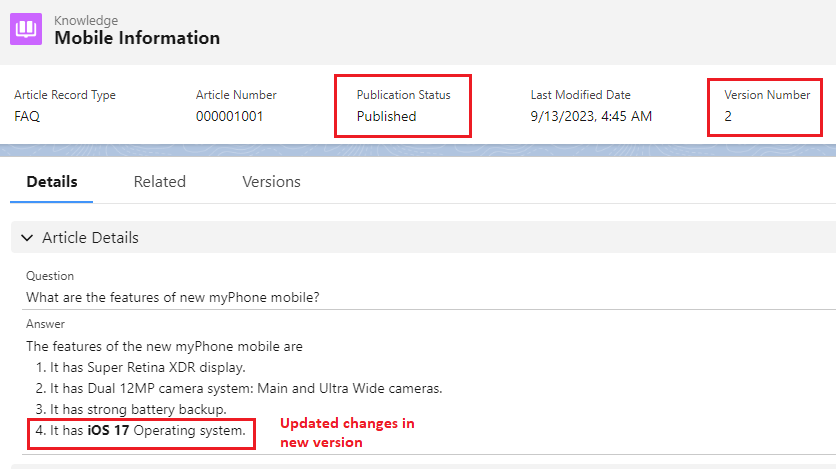The image size is (836, 469).
Task: Click the FAQ record type value
Action: [x=27, y=116]
